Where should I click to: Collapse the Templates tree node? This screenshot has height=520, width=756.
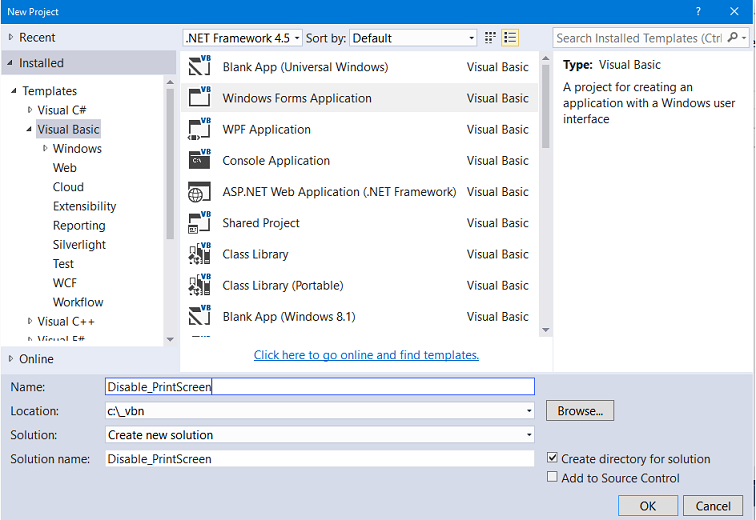pyautogui.click(x=14, y=91)
